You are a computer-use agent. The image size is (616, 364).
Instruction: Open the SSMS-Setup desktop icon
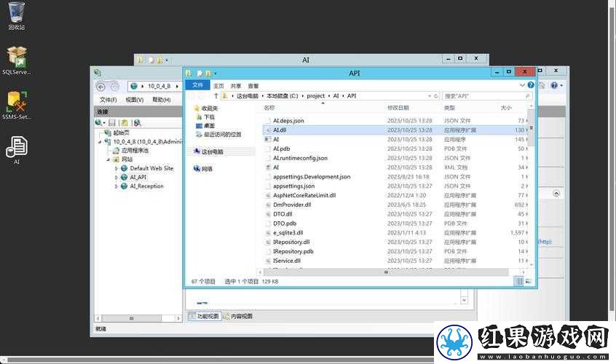(16, 106)
